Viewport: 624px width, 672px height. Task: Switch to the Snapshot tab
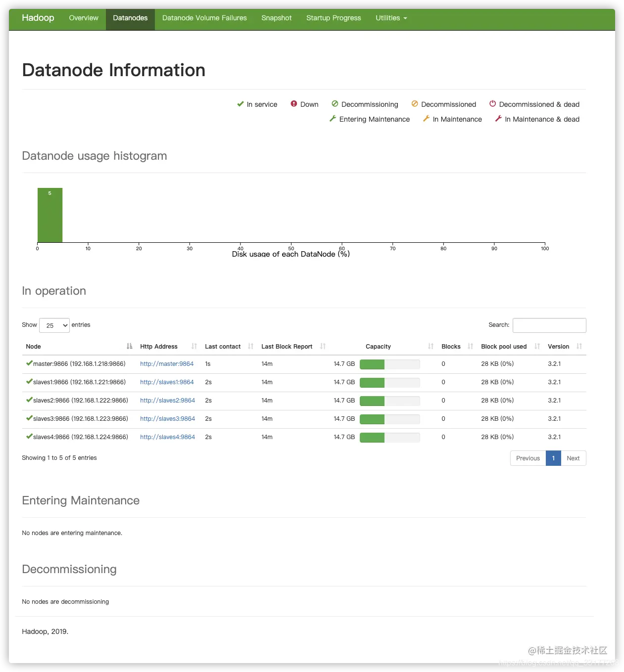[277, 18]
